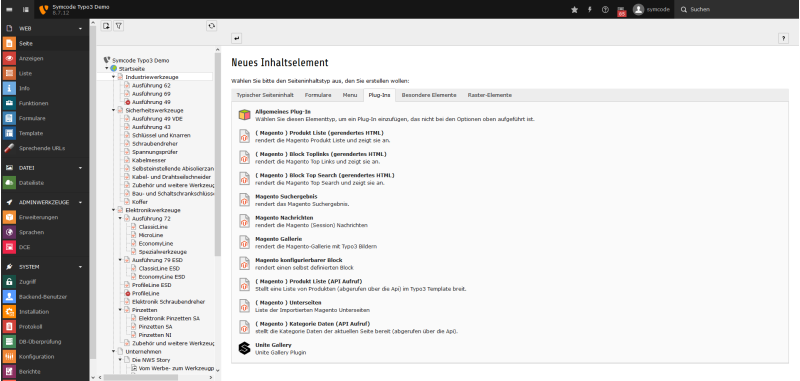This screenshot has width=800, height=381.
Task: Collapse the Ausführung 72 tree branch
Action: coord(120,218)
